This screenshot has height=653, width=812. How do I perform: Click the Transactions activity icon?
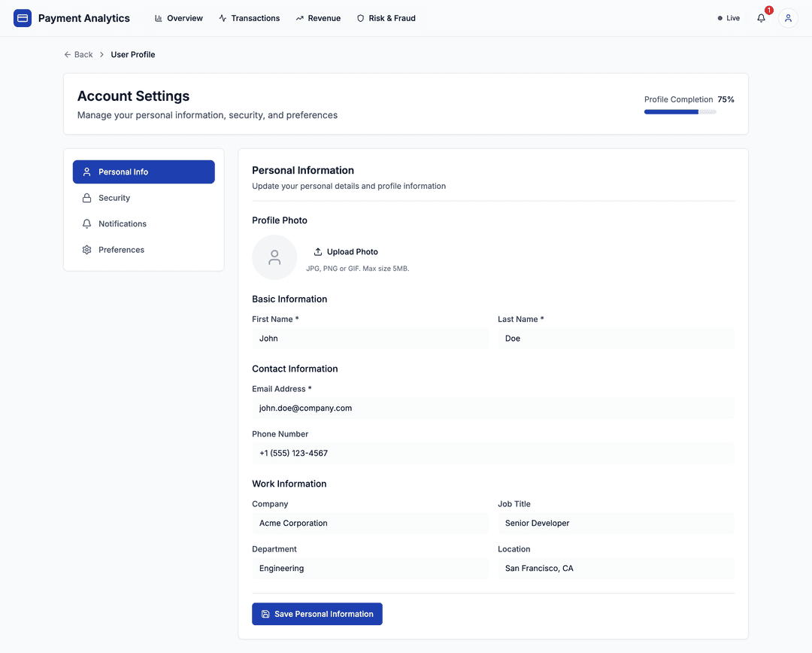[223, 17]
